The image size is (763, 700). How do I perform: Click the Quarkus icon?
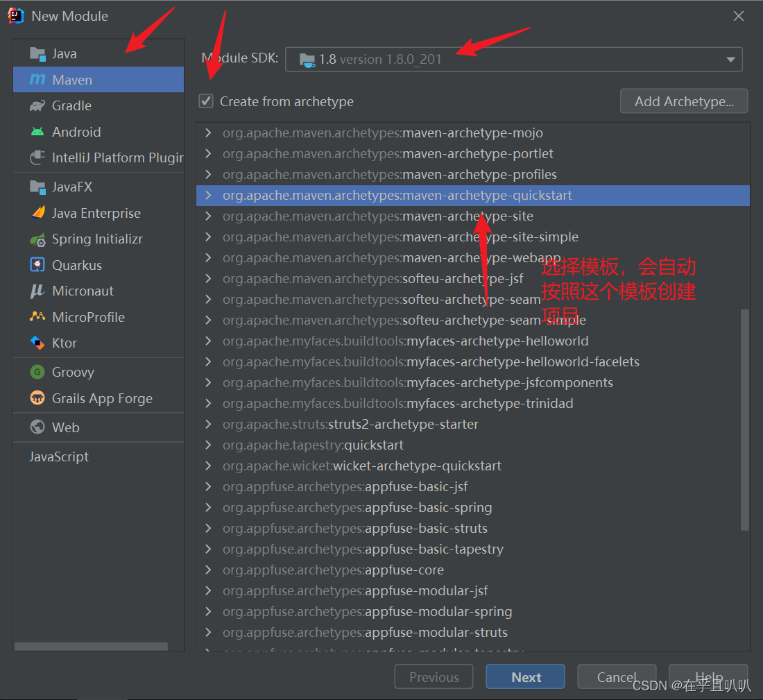37,265
